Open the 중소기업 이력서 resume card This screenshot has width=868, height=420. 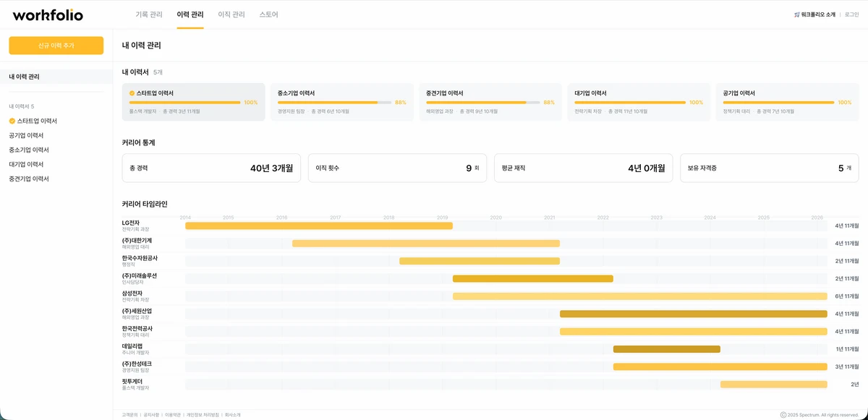(342, 102)
